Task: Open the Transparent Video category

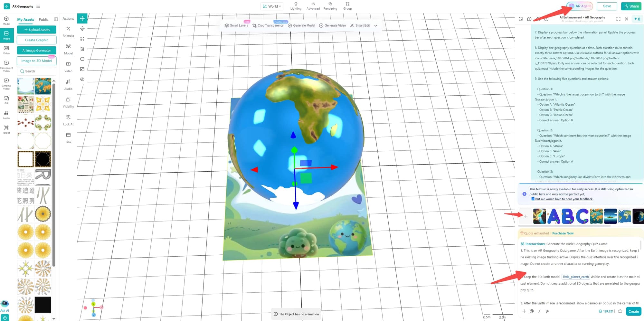Action: click(x=6, y=66)
